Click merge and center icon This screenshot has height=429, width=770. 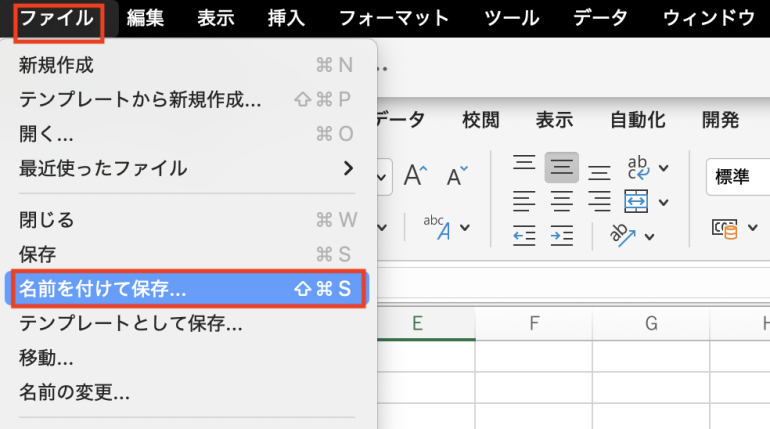(636, 201)
